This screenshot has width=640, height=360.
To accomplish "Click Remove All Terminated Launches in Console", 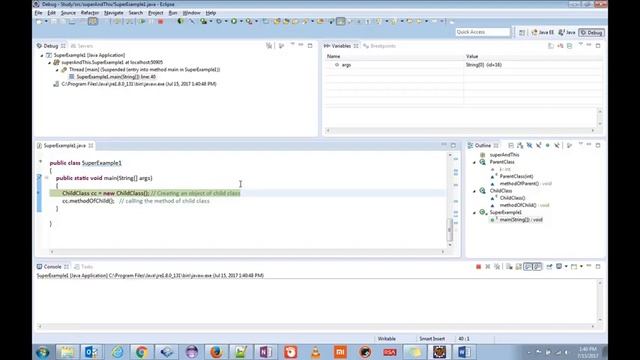I will (x=497, y=267).
